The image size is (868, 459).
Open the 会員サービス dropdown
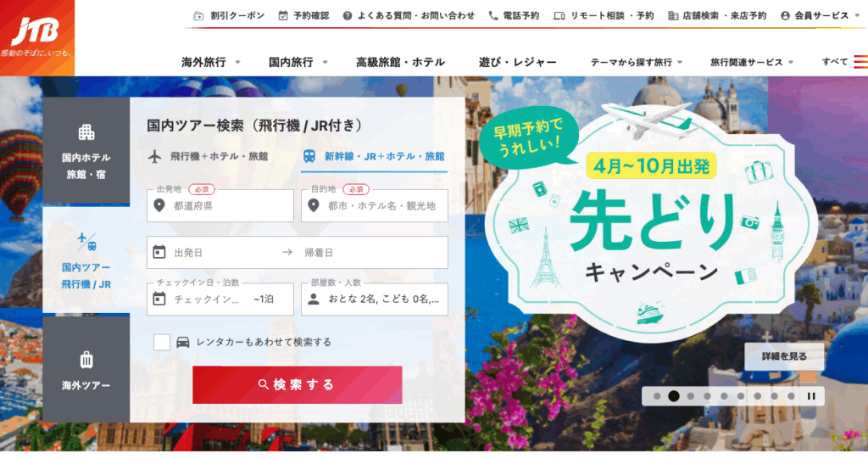coord(821,16)
